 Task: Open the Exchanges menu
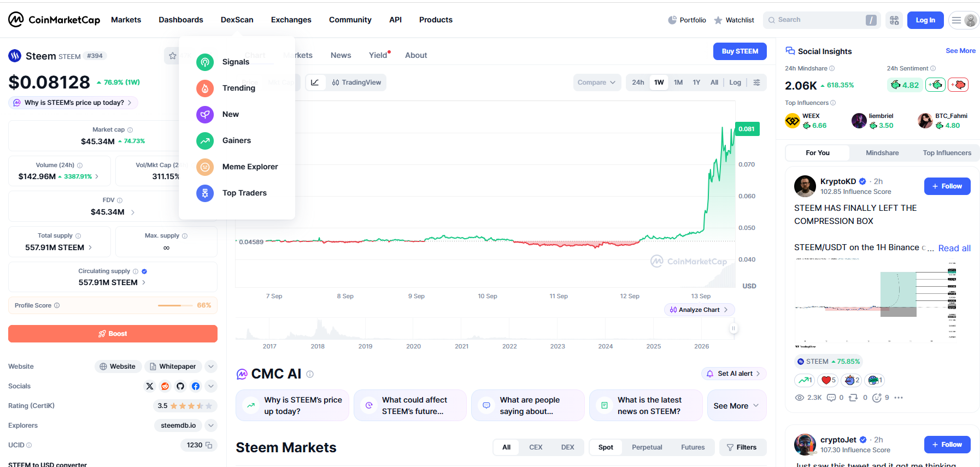tap(291, 20)
